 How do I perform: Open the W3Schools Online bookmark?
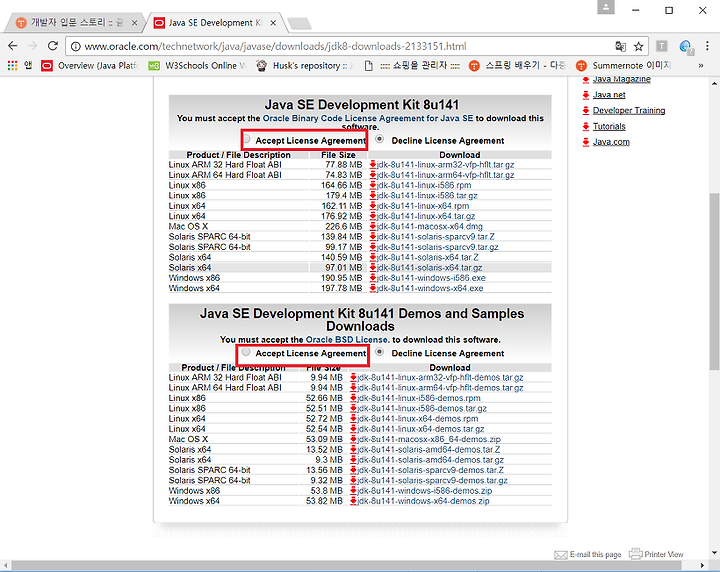click(197, 66)
